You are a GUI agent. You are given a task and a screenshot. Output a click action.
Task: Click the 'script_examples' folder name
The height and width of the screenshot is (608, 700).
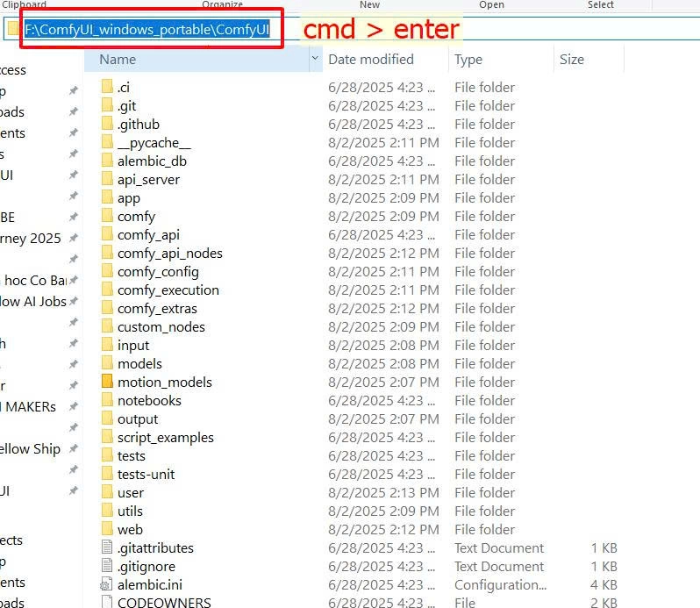coord(166,438)
